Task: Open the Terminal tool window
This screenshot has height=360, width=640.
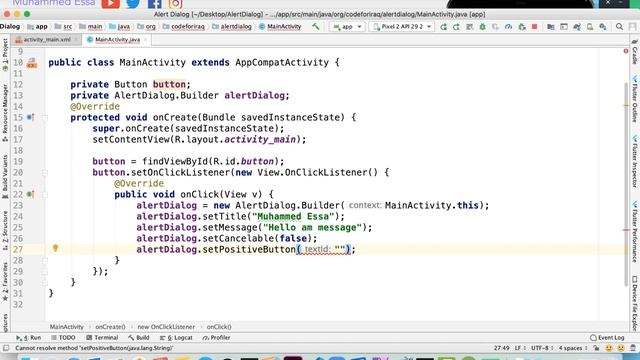Action: 102,338
